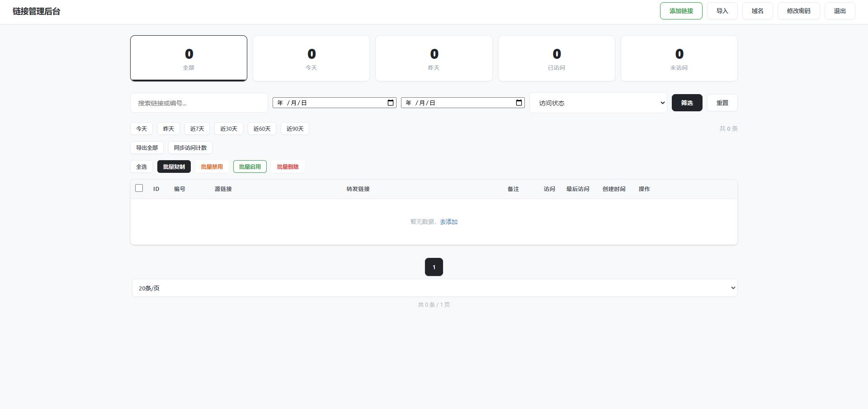Viewport: 868px width, 409px height.
Task: Open the 域名 settings
Action: [x=757, y=11]
